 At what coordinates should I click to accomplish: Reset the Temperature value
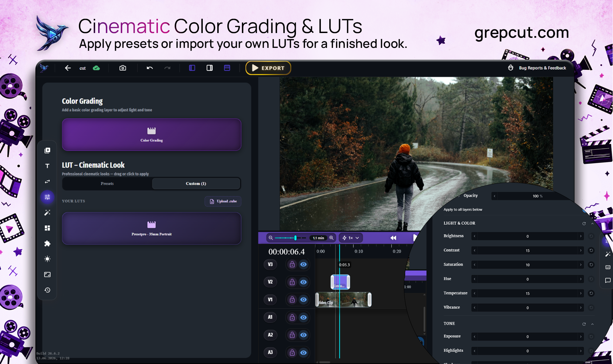click(591, 293)
